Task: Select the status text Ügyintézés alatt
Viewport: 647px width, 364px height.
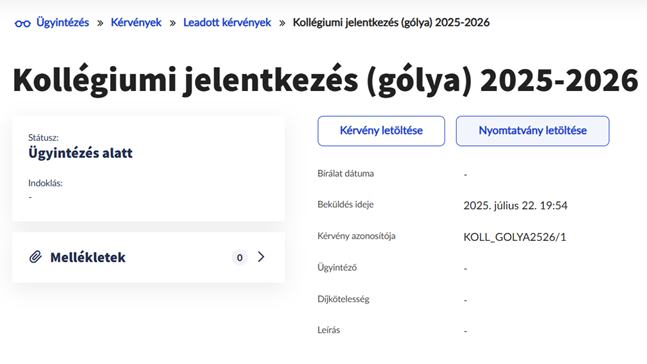Action: coord(80,153)
